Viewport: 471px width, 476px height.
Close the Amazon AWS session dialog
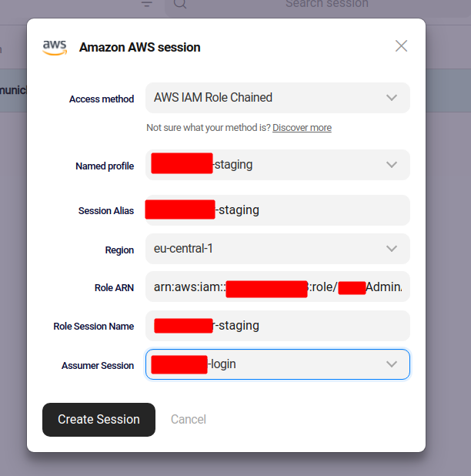401,46
